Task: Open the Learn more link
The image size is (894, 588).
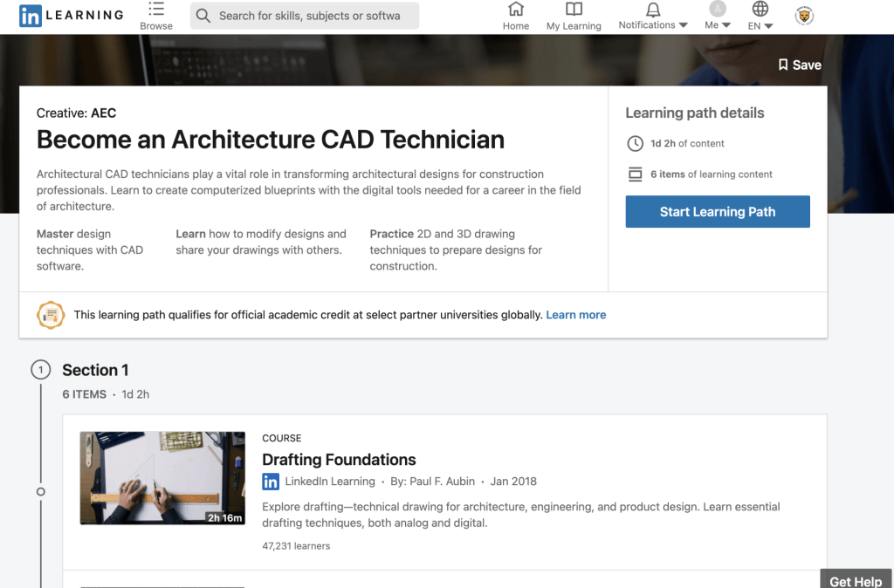Action: click(576, 315)
